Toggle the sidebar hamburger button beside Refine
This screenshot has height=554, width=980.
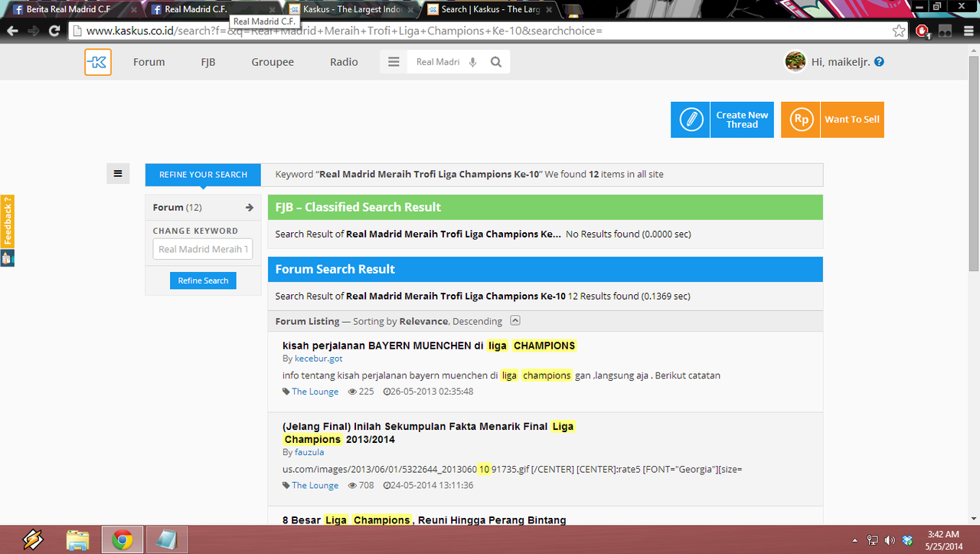(118, 174)
